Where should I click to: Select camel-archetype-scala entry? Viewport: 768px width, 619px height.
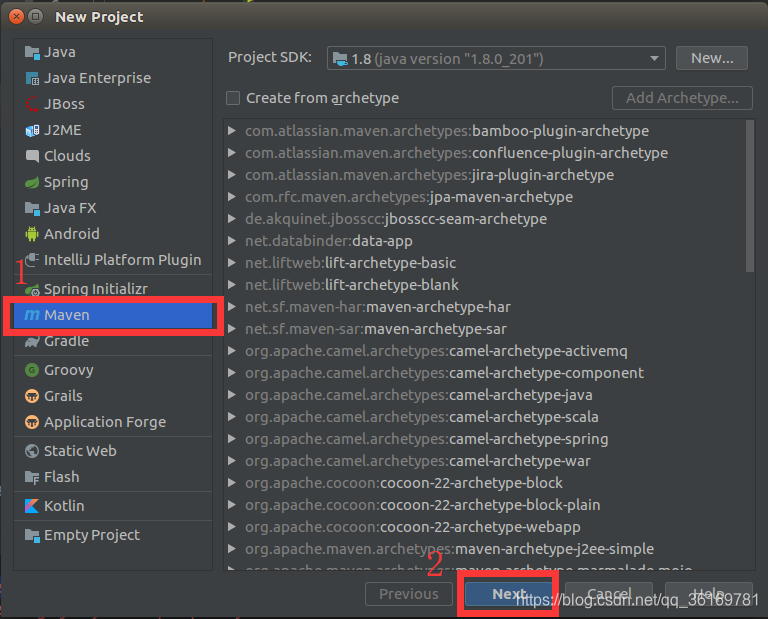422,417
